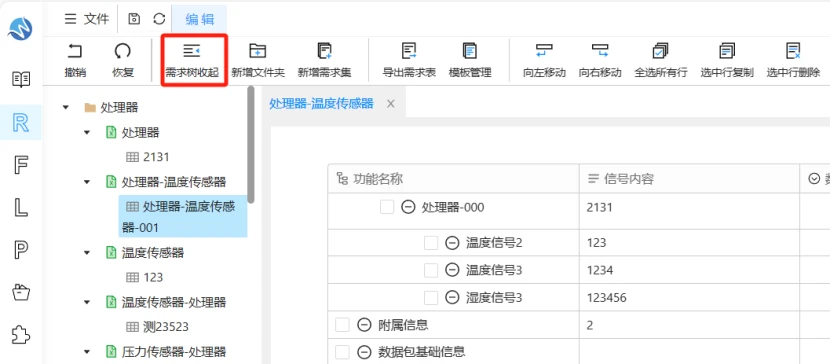
Task: Switch to 处理器-温度传感器 document tab
Action: click(321, 103)
